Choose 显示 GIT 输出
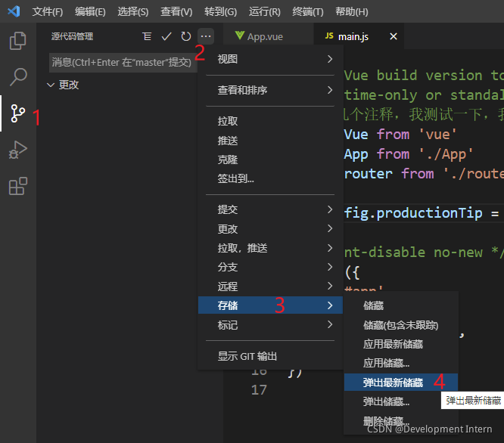This screenshot has height=443, width=504. (x=270, y=356)
